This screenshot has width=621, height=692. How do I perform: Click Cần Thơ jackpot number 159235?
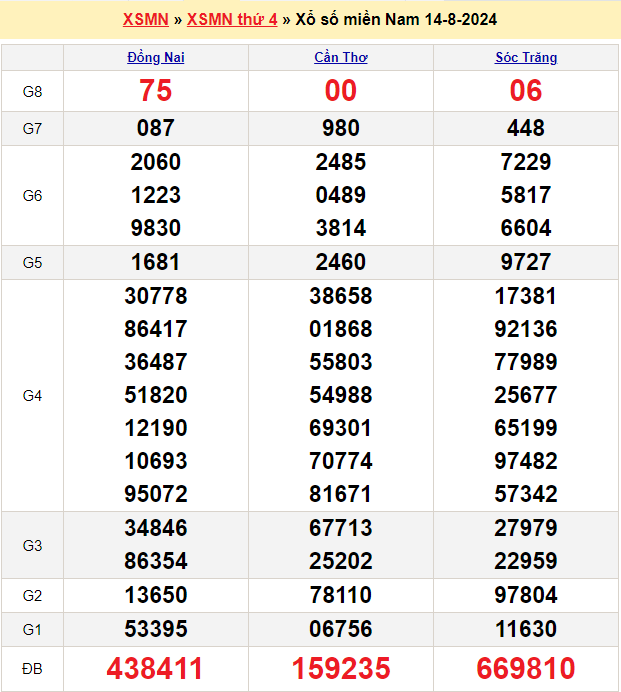(x=341, y=668)
